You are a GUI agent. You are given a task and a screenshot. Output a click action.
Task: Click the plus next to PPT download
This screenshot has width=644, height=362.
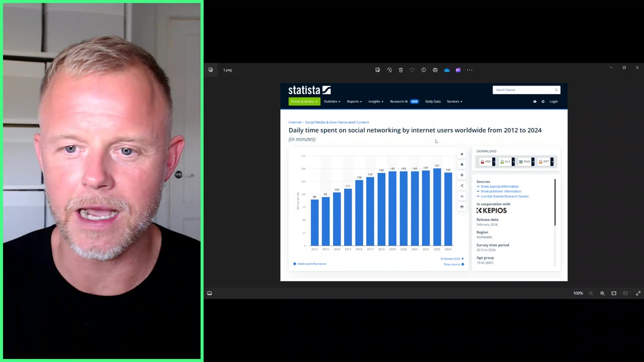coord(552,161)
